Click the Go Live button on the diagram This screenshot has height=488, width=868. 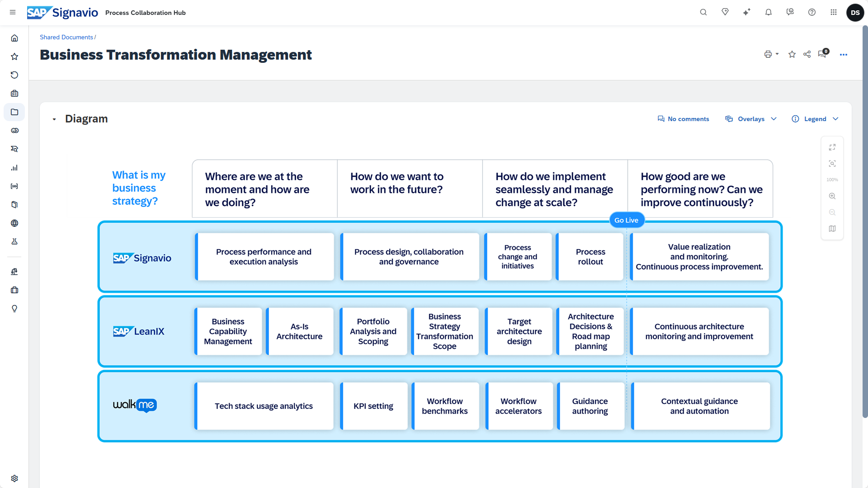(627, 220)
